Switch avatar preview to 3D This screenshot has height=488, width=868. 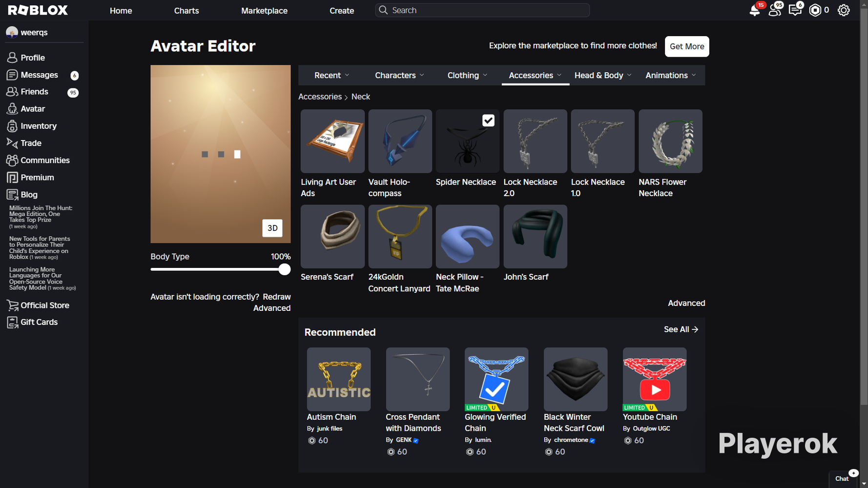272,228
